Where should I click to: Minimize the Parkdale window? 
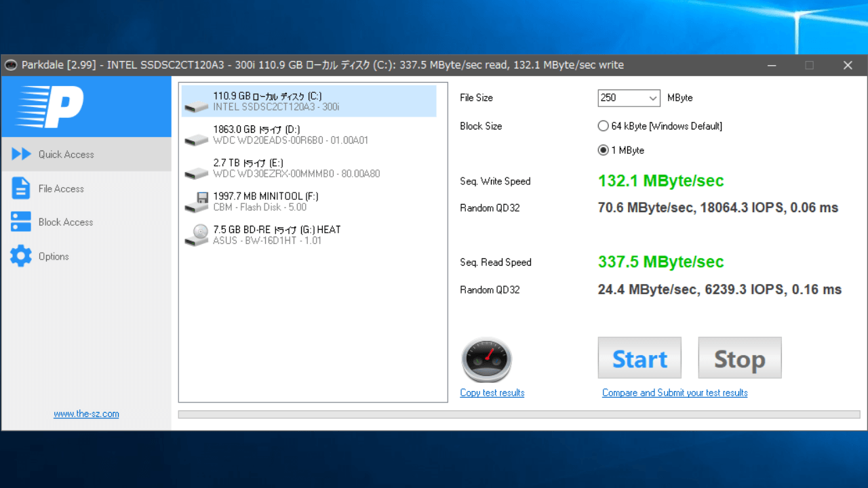click(x=772, y=65)
